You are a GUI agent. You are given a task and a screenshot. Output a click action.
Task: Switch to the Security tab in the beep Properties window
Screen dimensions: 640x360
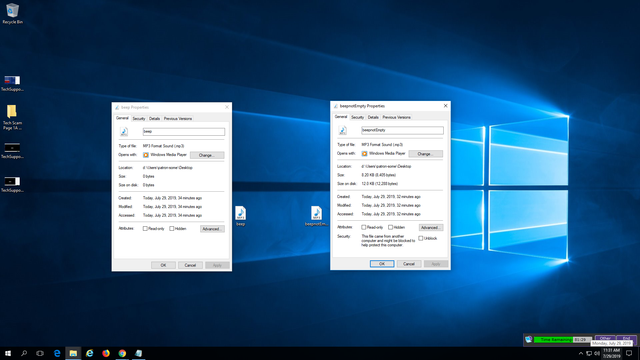coord(139,119)
